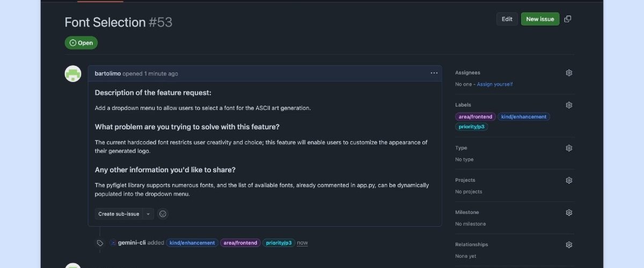This screenshot has width=644, height=268.
Task: Expand the Create sub-issue dropdown arrow
Action: click(x=148, y=214)
